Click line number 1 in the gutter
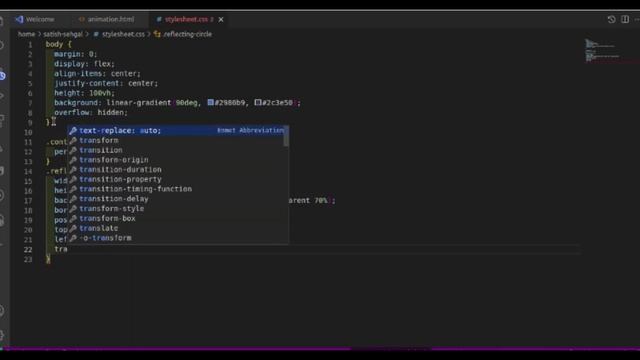The height and width of the screenshot is (360, 640). 30,44
